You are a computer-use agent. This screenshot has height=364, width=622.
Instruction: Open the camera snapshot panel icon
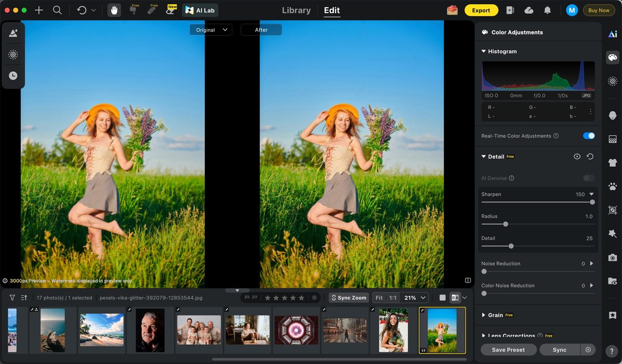pyautogui.click(x=613, y=258)
